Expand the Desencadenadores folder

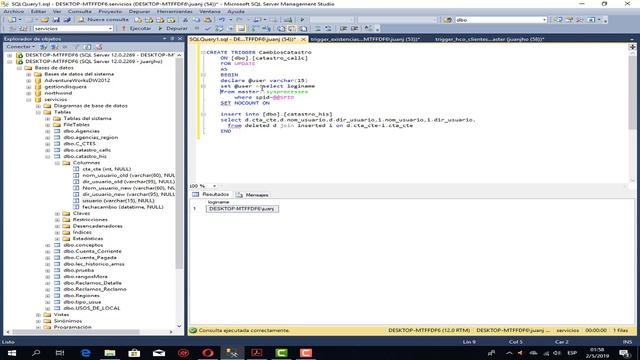(x=57, y=226)
